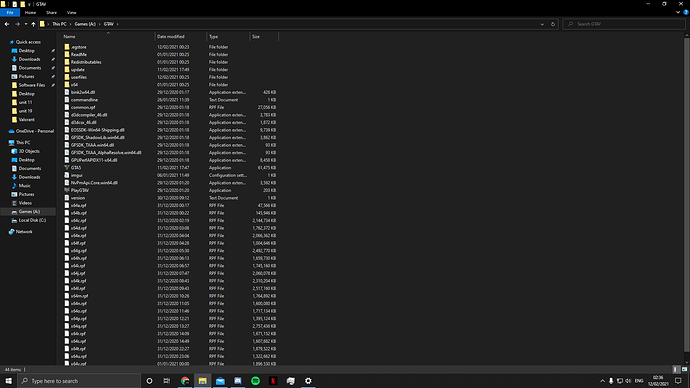690x388 pixels.
Task: Select the imgui configuration file icon
Action: [x=67, y=175]
